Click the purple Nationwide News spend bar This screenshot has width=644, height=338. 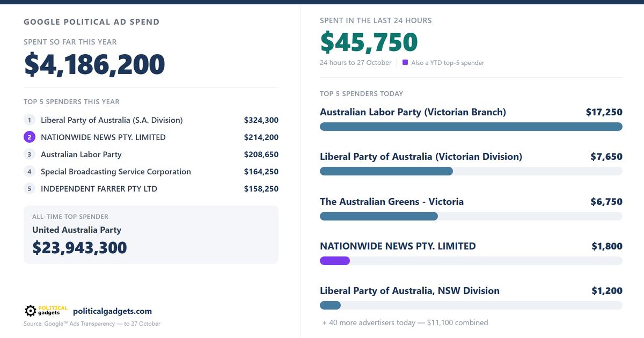[x=335, y=260]
